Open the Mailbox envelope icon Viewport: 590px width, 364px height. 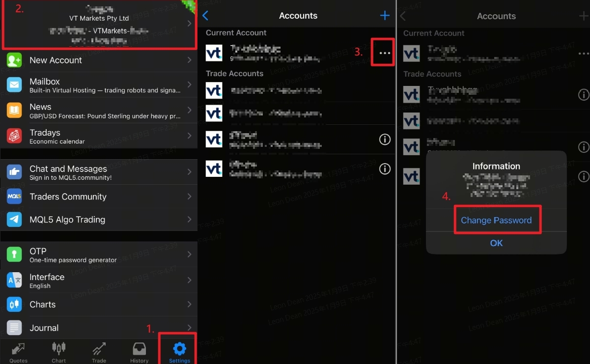point(14,85)
